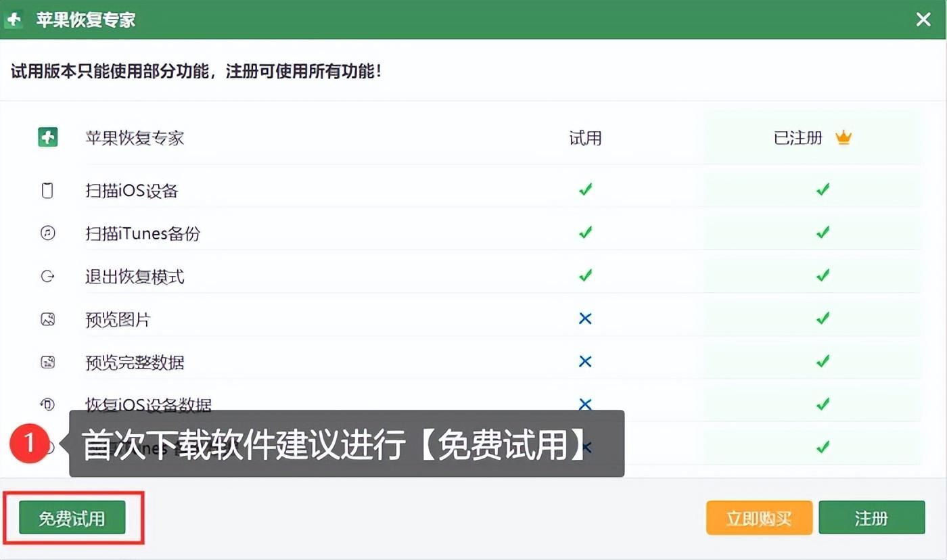Click the 试用 column header
Viewport: 947px width, 560px height.
tap(586, 138)
